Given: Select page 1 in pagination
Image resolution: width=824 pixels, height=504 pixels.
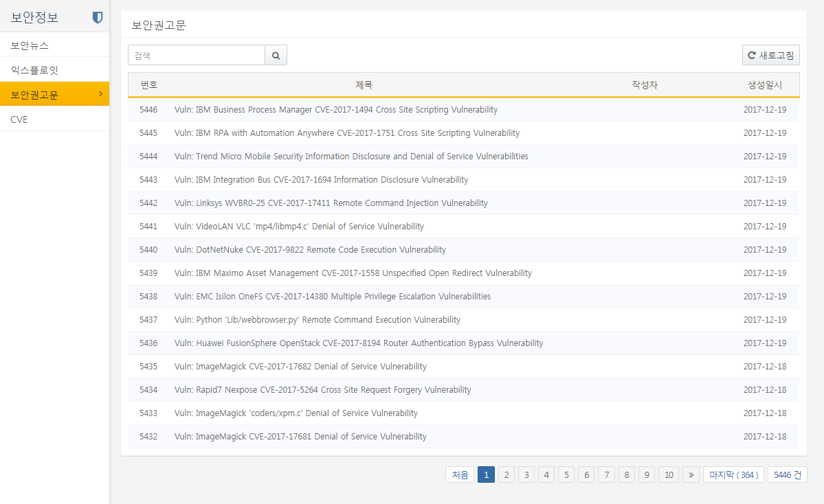Looking at the screenshot, I should (486, 474).
